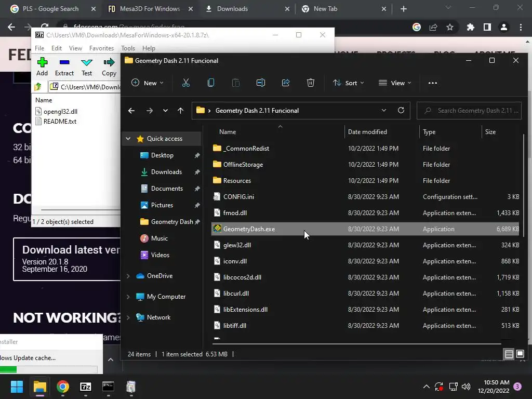This screenshot has width=532, height=399.
Task: Sort by Size column header
Action: point(490,131)
